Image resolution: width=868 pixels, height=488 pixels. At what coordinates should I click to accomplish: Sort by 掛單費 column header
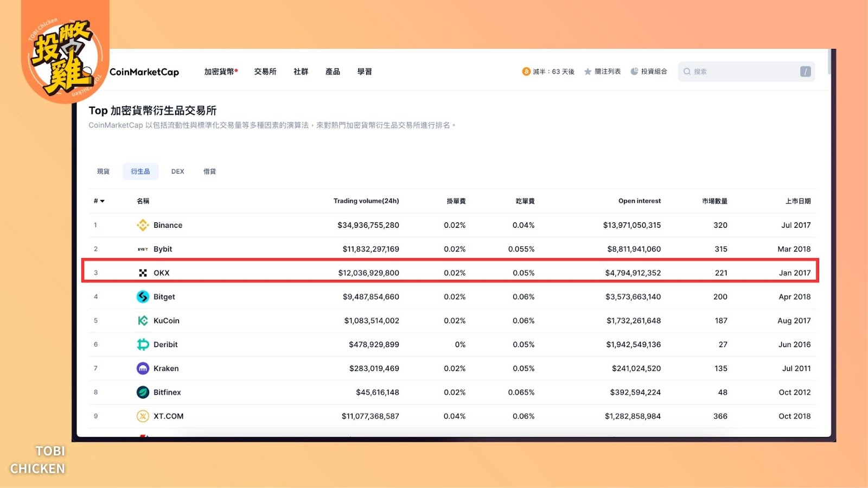point(456,201)
